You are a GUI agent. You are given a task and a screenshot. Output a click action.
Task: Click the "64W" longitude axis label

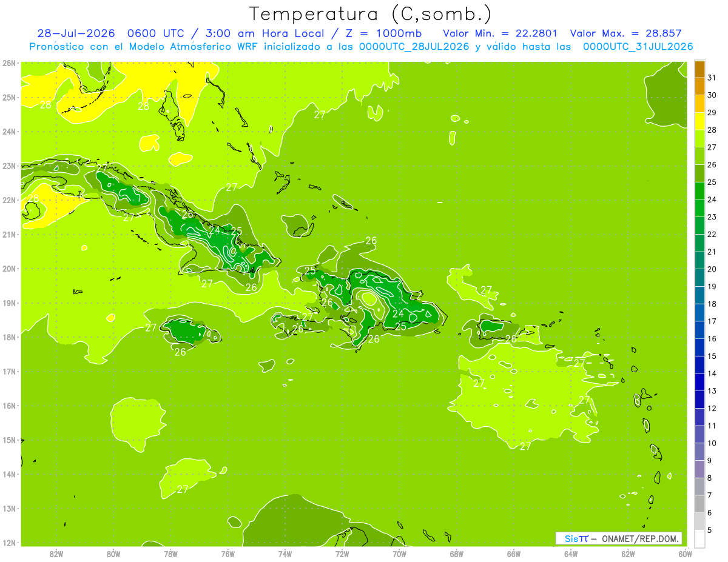point(571,554)
